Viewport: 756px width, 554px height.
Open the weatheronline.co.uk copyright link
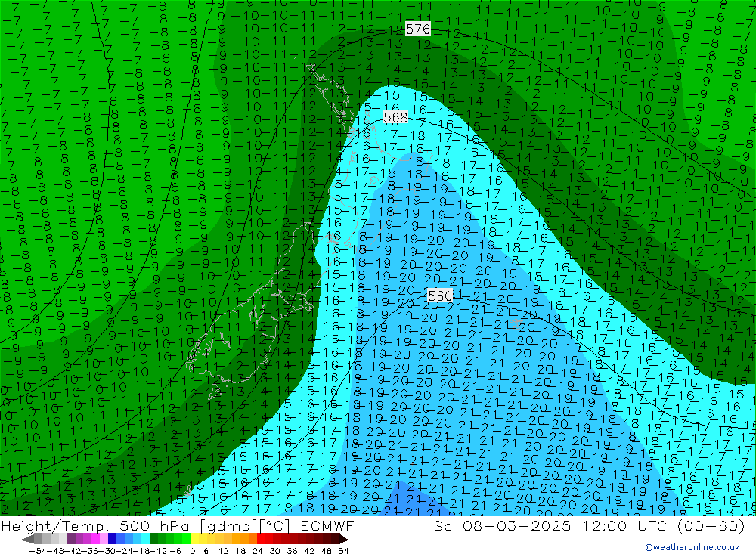(692, 547)
